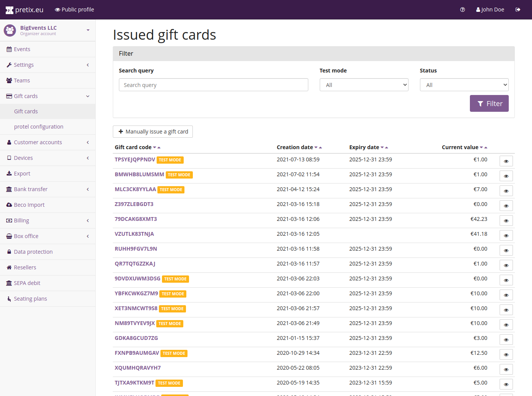
Task: Open the Status dropdown
Action: pyautogui.click(x=464, y=85)
